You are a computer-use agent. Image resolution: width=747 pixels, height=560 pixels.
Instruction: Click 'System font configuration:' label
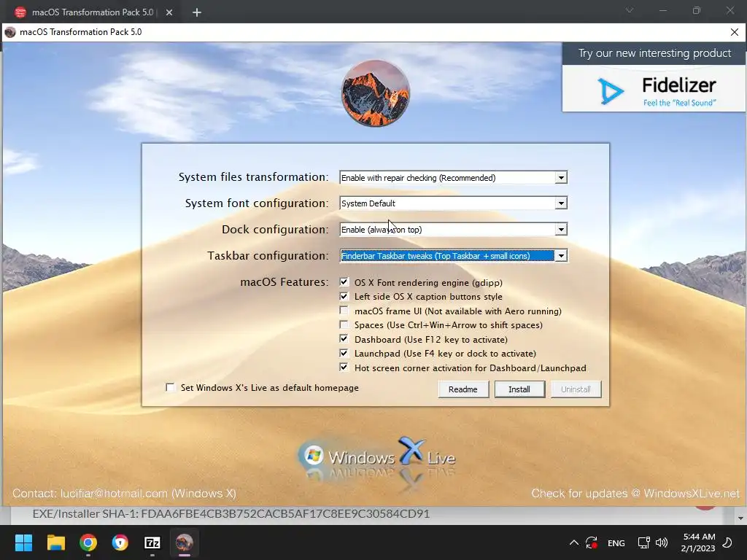(x=257, y=203)
